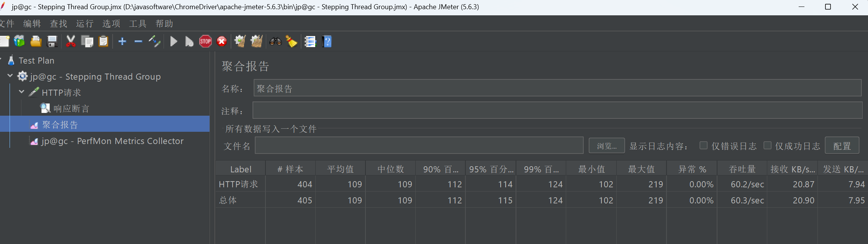Open the Templates toolbar icon
The width and height of the screenshot is (868, 244).
pyautogui.click(x=19, y=41)
